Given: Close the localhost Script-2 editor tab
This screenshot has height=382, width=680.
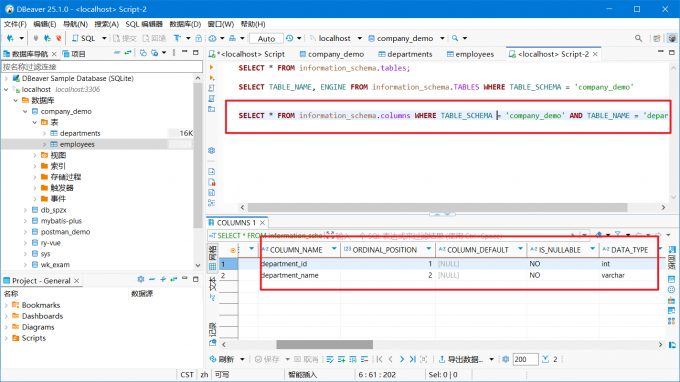Looking at the screenshot, I should (x=595, y=54).
